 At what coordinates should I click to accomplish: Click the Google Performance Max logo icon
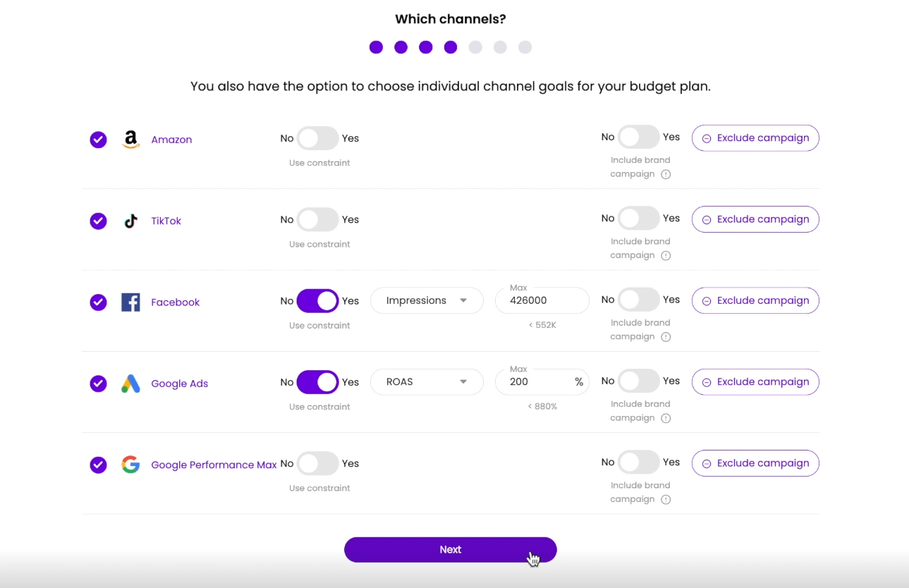[x=130, y=465]
